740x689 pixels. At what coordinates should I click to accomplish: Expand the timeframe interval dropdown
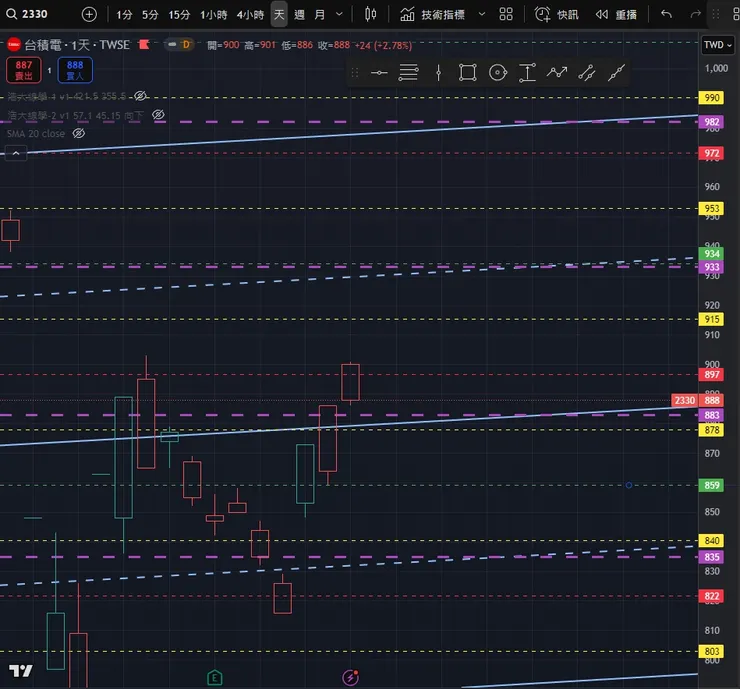click(x=339, y=14)
